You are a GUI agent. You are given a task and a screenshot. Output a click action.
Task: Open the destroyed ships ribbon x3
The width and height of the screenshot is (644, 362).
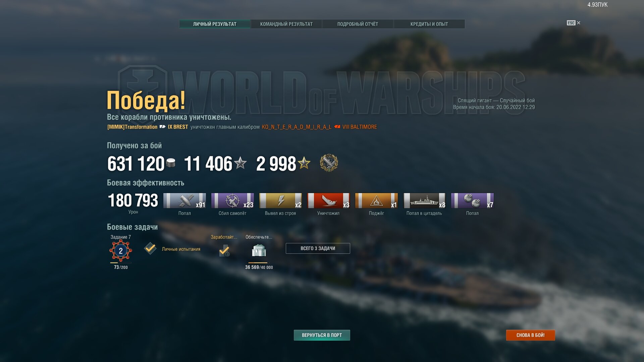click(328, 200)
